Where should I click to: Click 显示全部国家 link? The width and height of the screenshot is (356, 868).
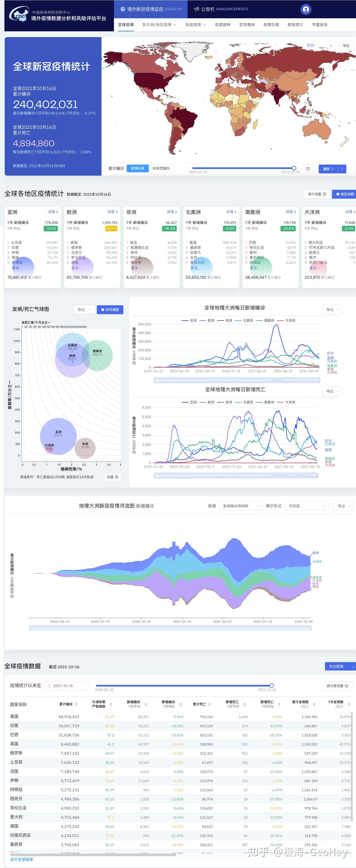click(22, 859)
